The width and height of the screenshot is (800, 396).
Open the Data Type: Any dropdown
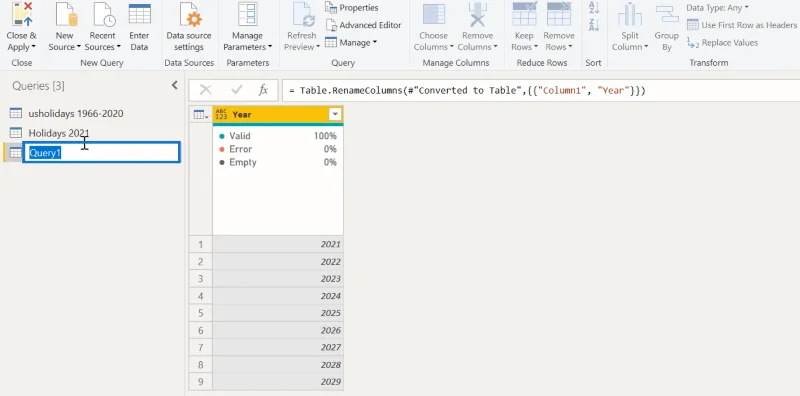pos(717,8)
